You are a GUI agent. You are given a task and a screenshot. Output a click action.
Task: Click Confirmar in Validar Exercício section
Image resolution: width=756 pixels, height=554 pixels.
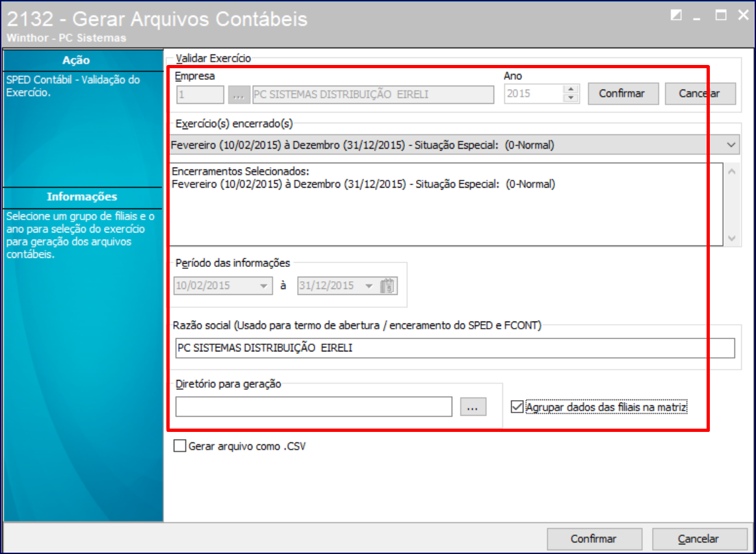click(623, 94)
